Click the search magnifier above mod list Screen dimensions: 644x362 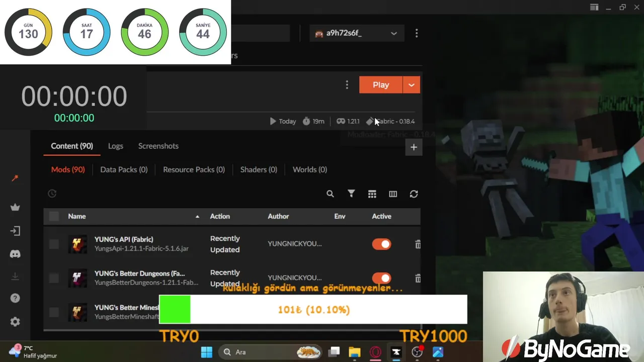tap(330, 194)
